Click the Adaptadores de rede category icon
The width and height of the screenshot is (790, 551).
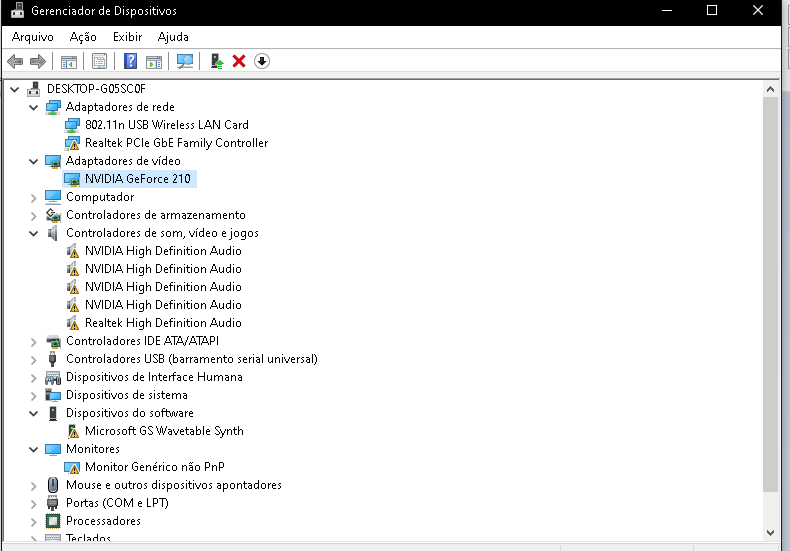tap(53, 107)
